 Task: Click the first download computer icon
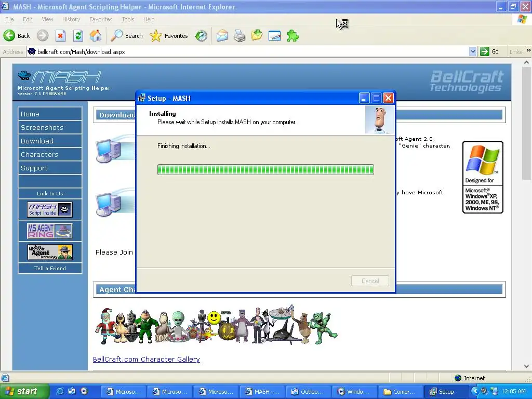pos(109,150)
